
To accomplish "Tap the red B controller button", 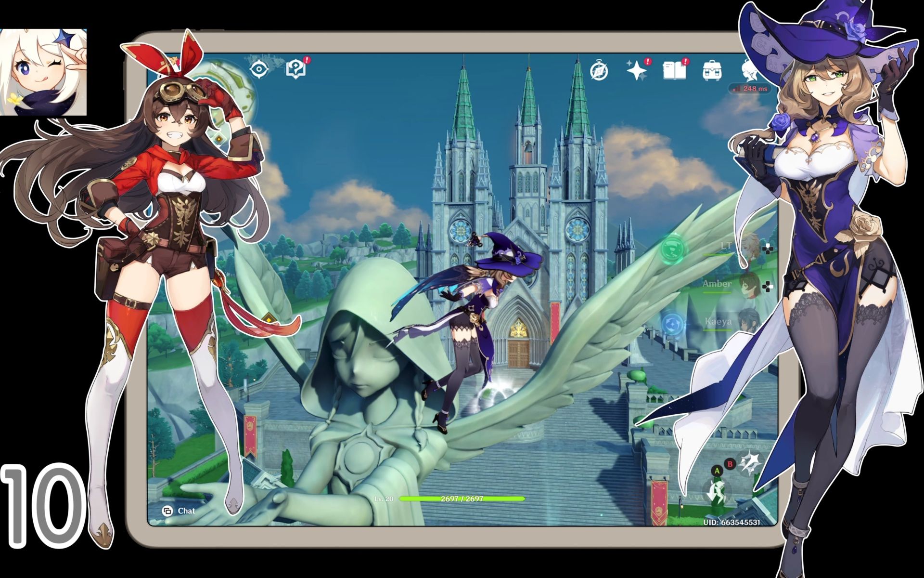I will tap(730, 464).
